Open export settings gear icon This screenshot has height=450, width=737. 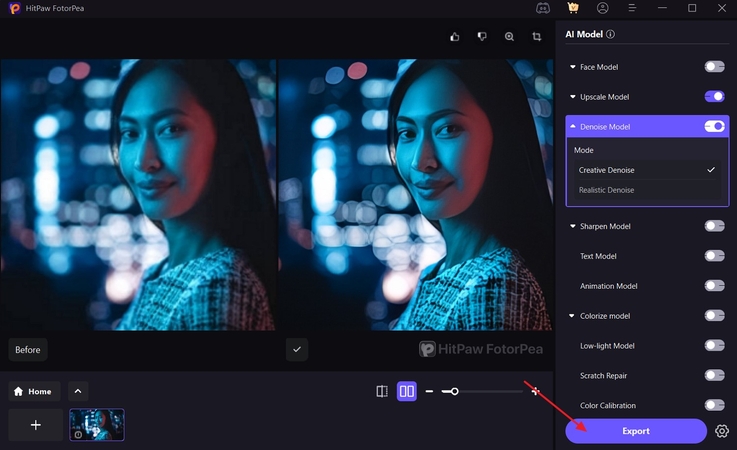(x=722, y=431)
